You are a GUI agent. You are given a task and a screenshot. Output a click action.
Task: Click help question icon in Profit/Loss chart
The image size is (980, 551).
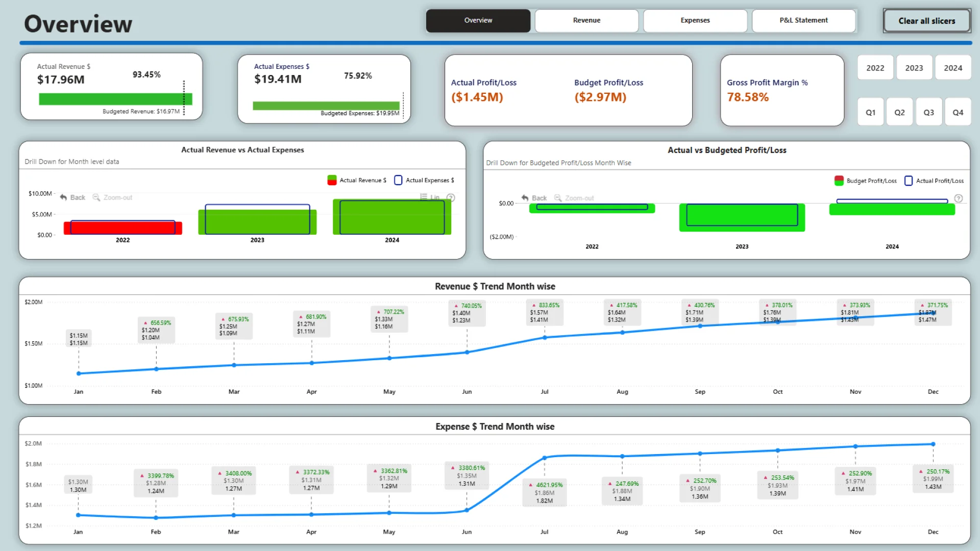(959, 198)
